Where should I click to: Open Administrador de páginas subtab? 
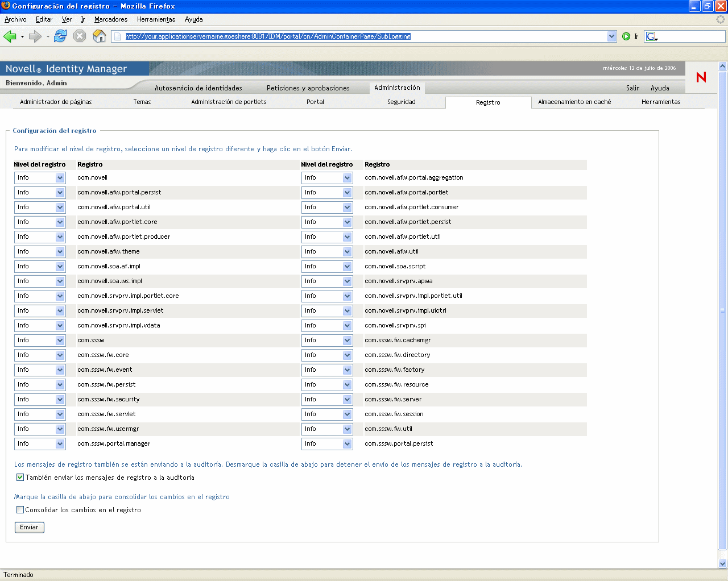pyautogui.click(x=56, y=102)
